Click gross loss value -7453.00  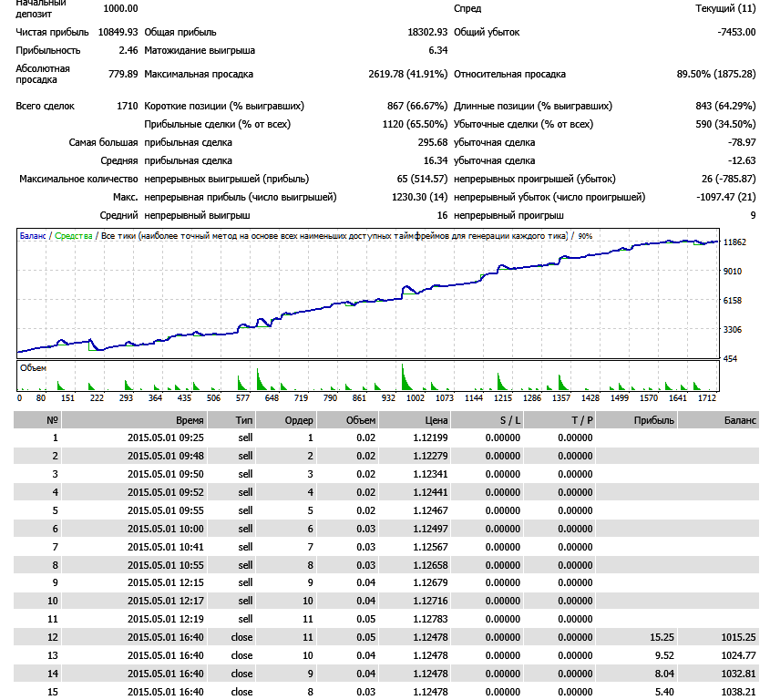pyautogui.click(x=736, y=32)
